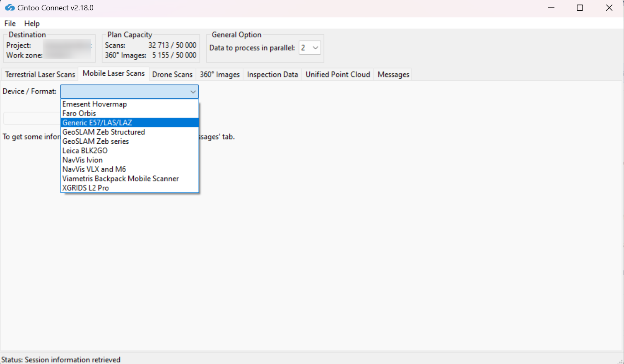
Task: Pick Generic E57/LAS/LAZ format
Action: click(130, 123)
